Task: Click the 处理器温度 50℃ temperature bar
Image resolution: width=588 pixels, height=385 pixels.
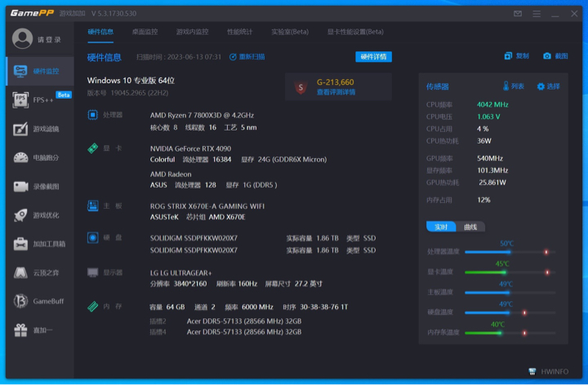Action: coord(510,252)
